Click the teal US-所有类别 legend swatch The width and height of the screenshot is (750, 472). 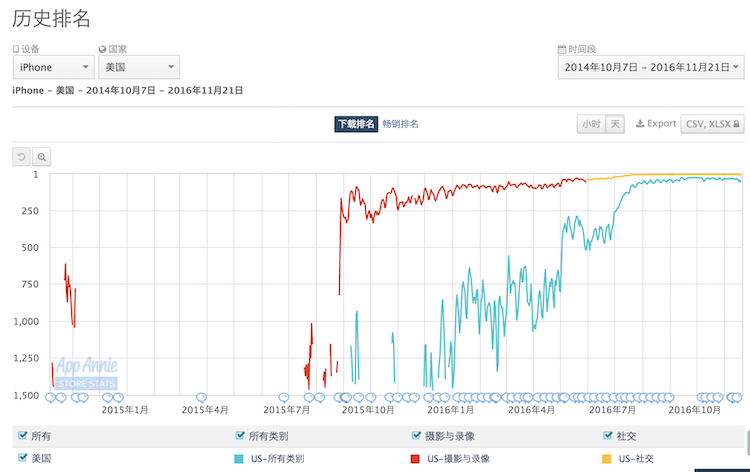[239, 458]
